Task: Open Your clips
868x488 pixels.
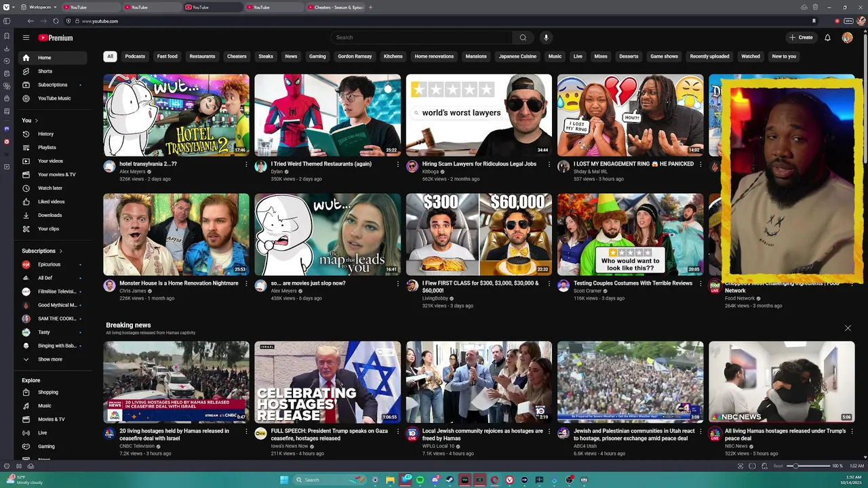Action: (53, 228)
